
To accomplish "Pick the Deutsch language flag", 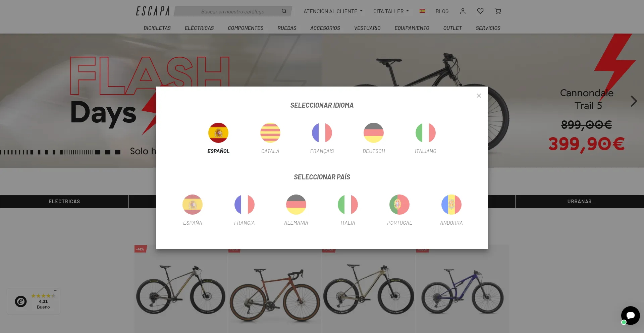I will coord(373,133).
